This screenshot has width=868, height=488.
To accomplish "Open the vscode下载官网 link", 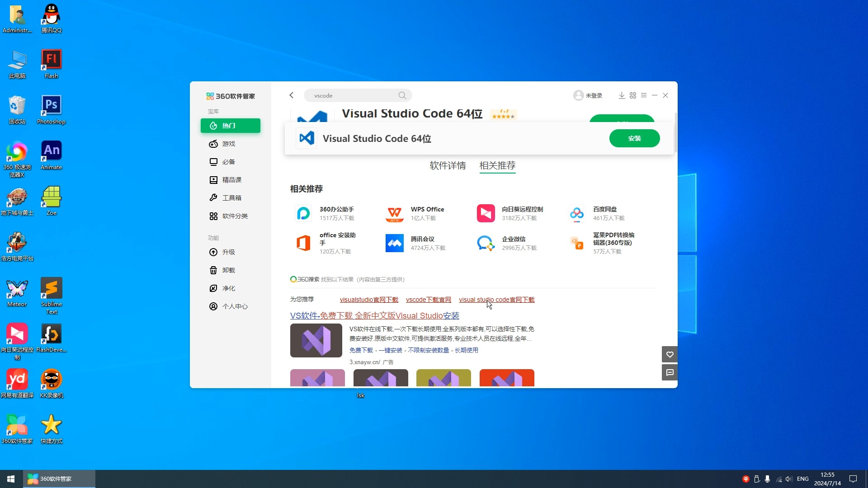I will (428, 299).
